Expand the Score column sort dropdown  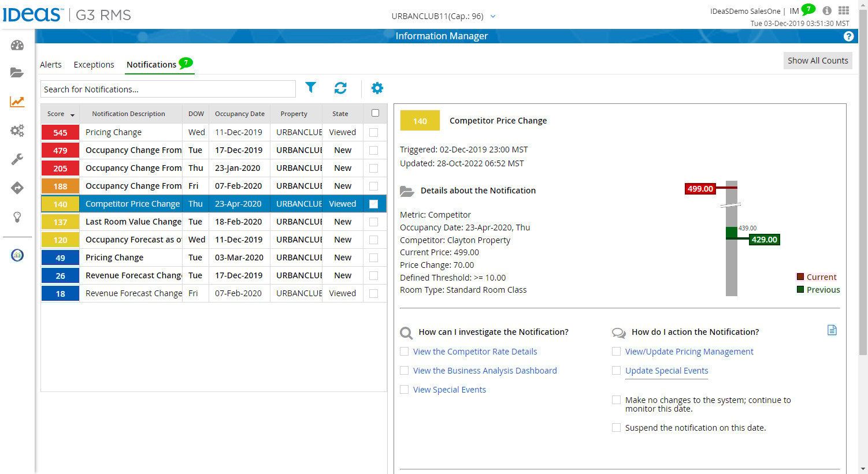click(73, 114)
